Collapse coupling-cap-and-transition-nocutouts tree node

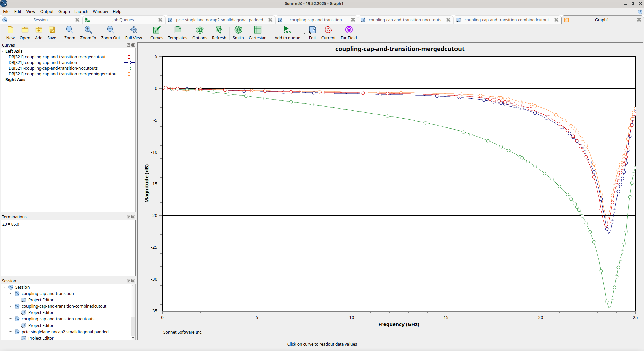[x=10, y=319]
